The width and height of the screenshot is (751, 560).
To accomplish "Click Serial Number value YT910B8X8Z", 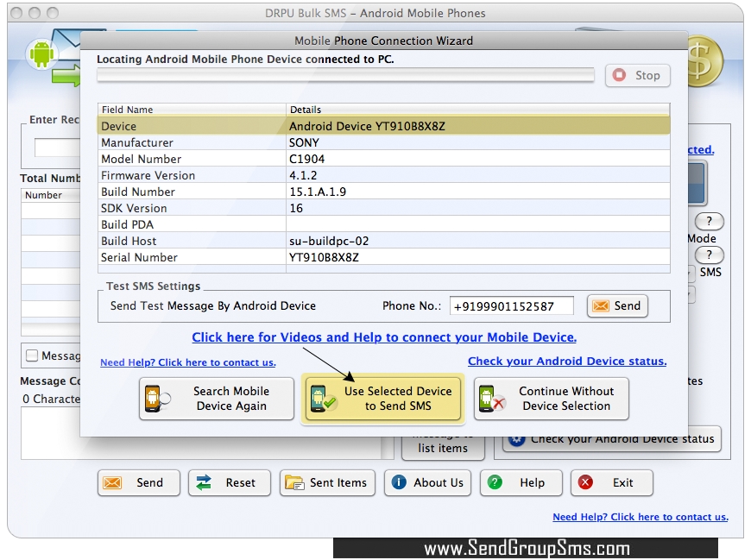I will pos(324,257).
